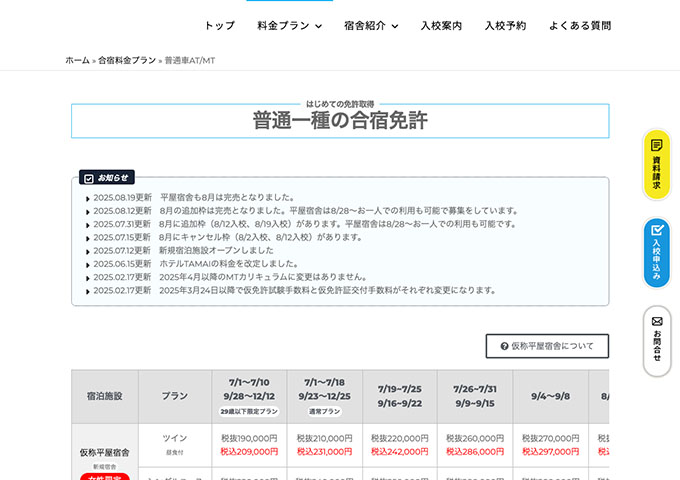Viewport: 680px width, 480px height.
Task: Open the blue 入校申込み side button
Action: point(656,254)
